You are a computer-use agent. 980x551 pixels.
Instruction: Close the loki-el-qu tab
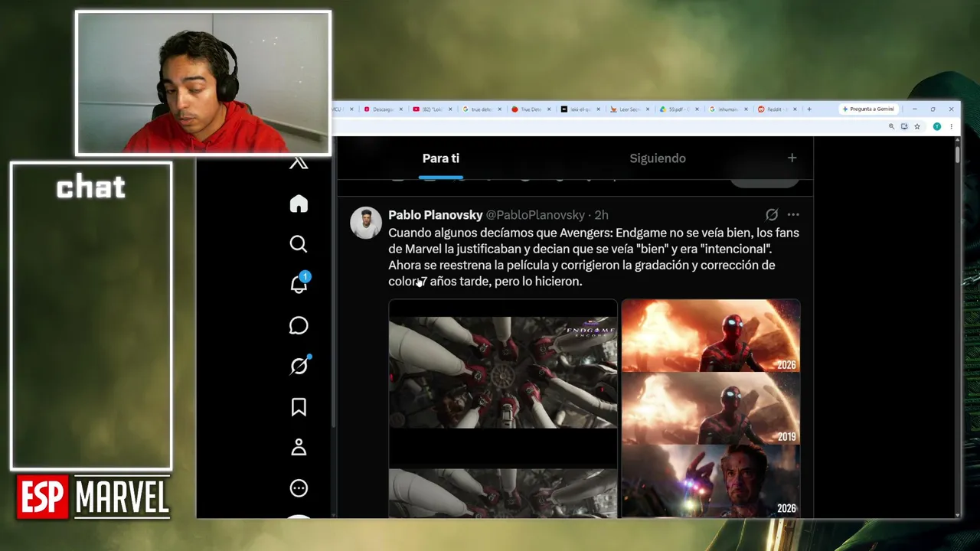pyautogui.click(x=599, y=109)
